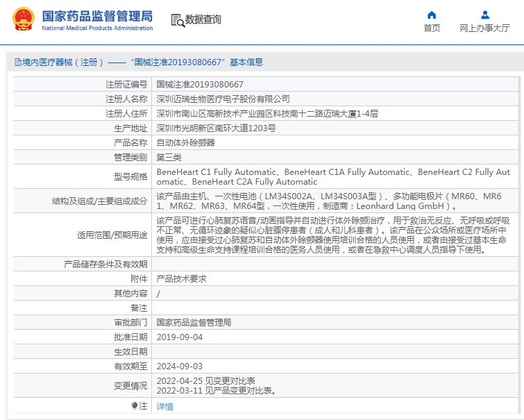This screenshot has height=420, width=524.
Task: Click the online service hall person icon
Action: pos(485,15)
